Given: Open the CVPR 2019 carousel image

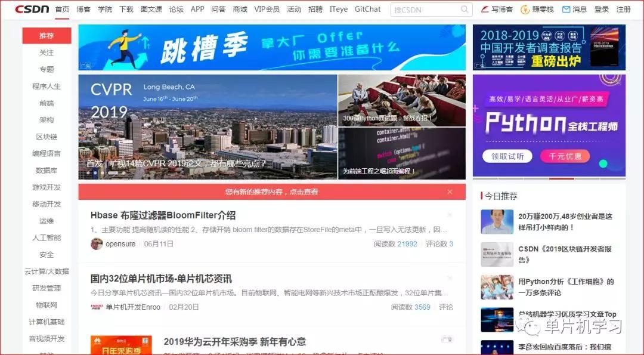Looking at the screenshot, I should (208, 127).
